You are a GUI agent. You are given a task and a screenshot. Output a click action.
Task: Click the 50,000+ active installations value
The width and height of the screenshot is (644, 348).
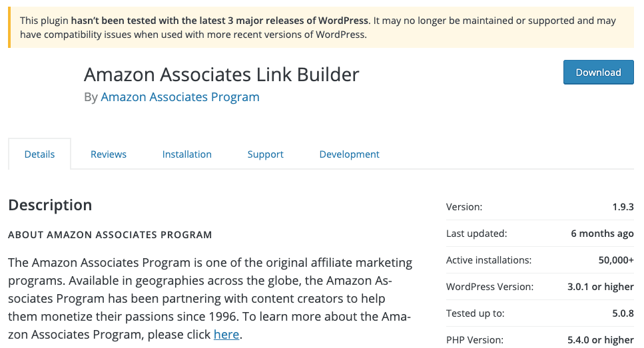point(616,260)
